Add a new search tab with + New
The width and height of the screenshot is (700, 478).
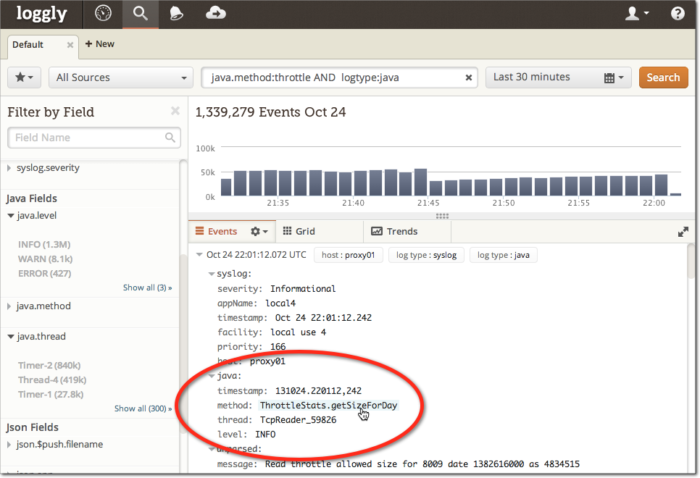click(x=99, y=44)
